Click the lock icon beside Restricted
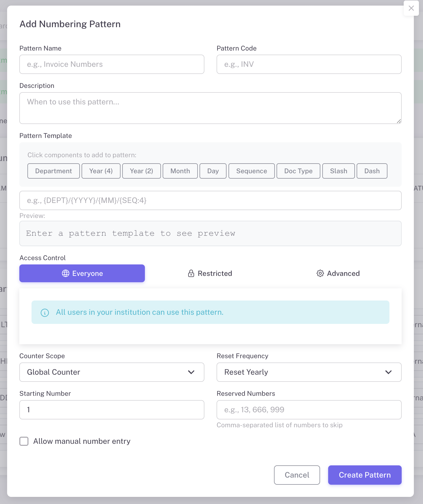The height and width of the screenshot is (504, 423). pyautogui.click(x=191, y=273)
